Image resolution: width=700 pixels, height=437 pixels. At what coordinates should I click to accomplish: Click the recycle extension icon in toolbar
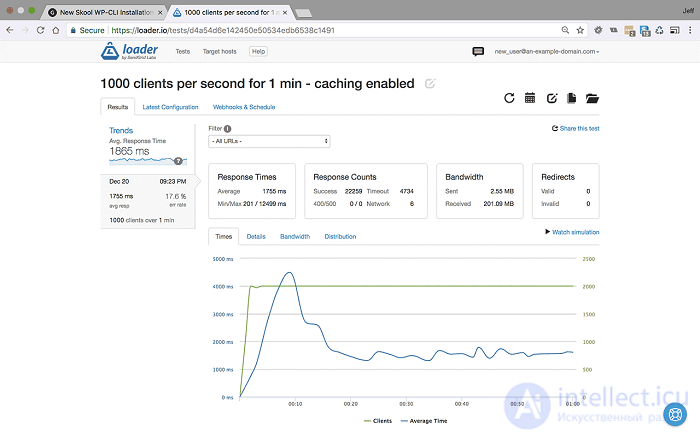659,30
